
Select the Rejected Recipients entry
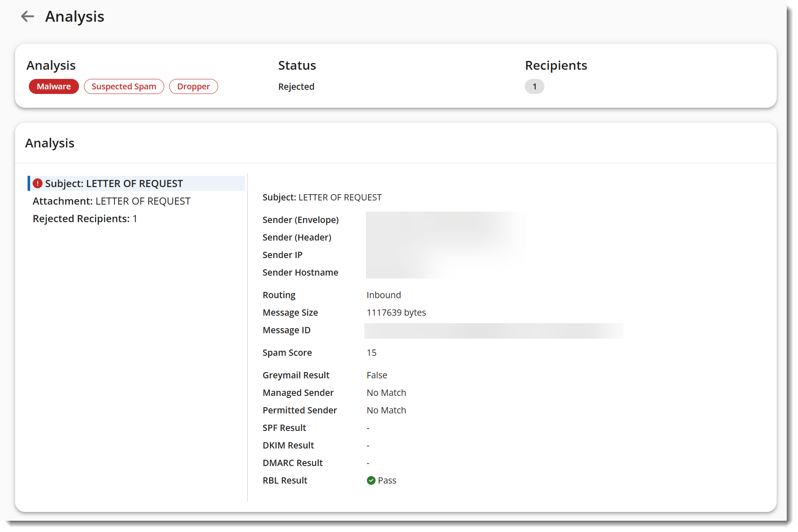(x=85, y=219)
